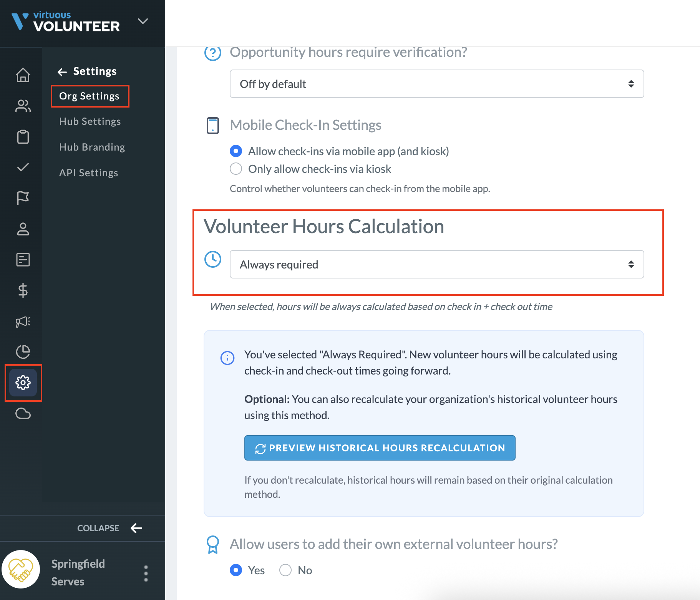Go to Hub Settings
Screen dimensions: 700x600
pyautogui.click(x=90, y=121)
